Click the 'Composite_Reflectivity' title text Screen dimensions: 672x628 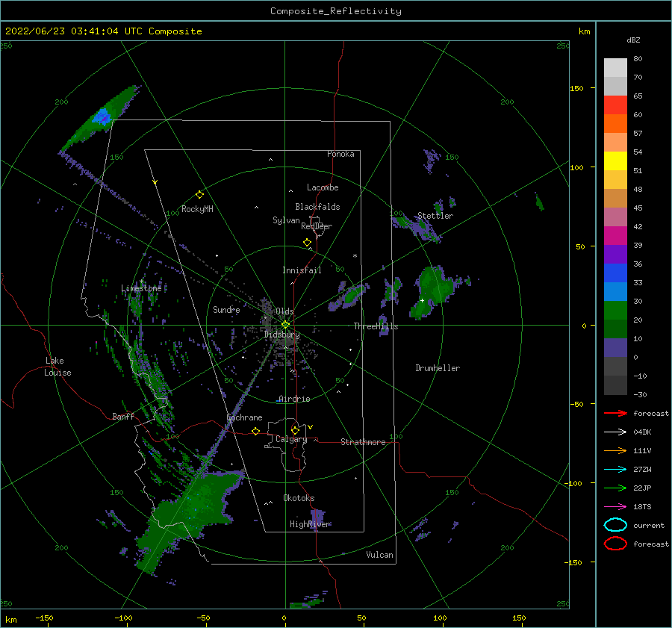336,11
